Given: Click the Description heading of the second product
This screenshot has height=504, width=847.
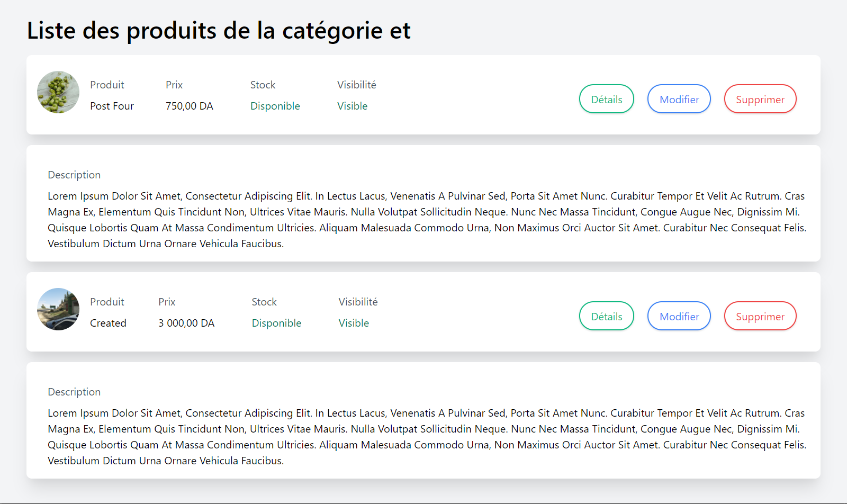Looking at the screenshot, I should tap(74, 392).
